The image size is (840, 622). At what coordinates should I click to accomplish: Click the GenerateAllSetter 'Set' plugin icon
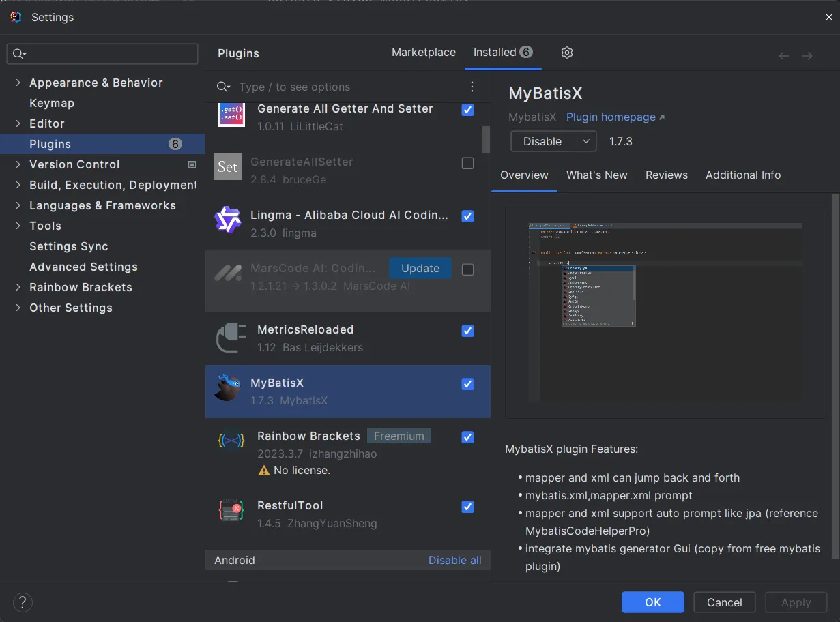(228, 166)
